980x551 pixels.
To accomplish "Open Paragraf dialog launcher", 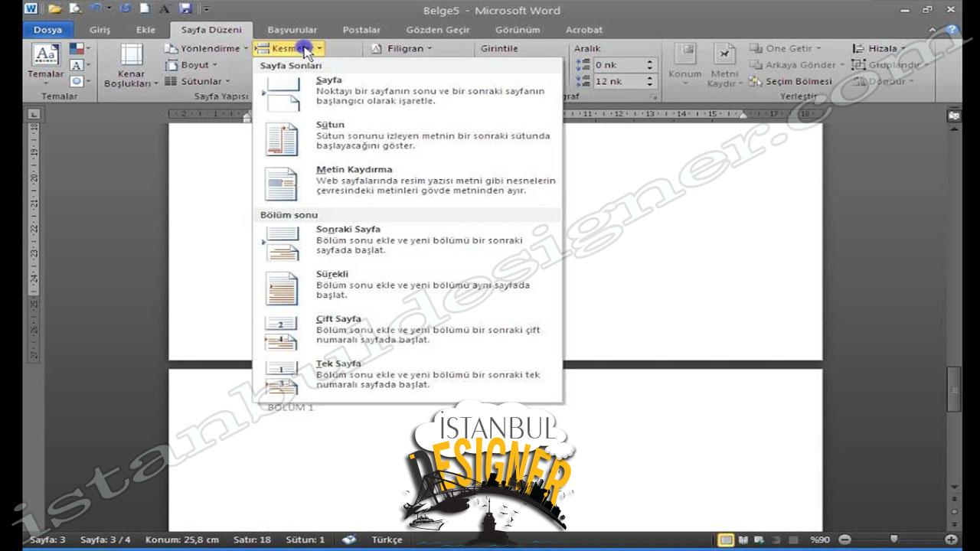I will 655,98.
